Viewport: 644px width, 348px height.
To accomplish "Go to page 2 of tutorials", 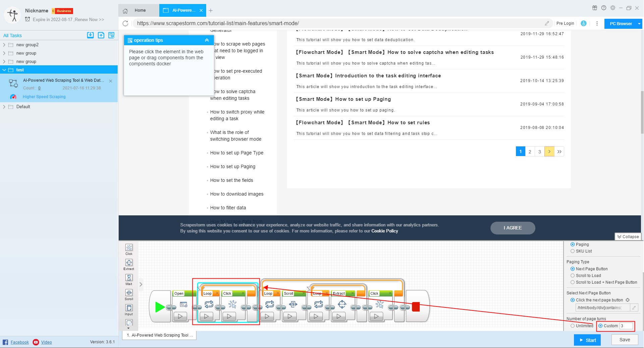I will (530, 152).
